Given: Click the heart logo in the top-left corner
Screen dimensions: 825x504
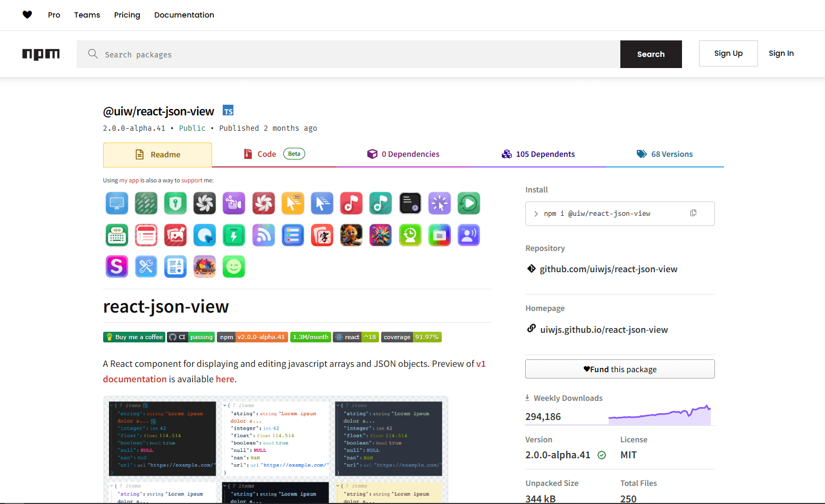Looking at the screenshot, I should [x=27, y=15].
